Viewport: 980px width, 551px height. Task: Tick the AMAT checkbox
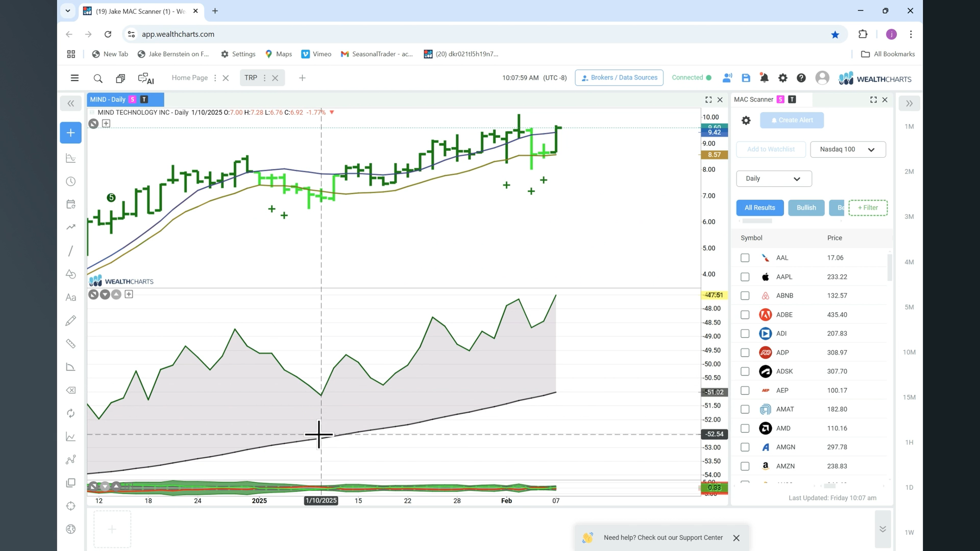745,409
